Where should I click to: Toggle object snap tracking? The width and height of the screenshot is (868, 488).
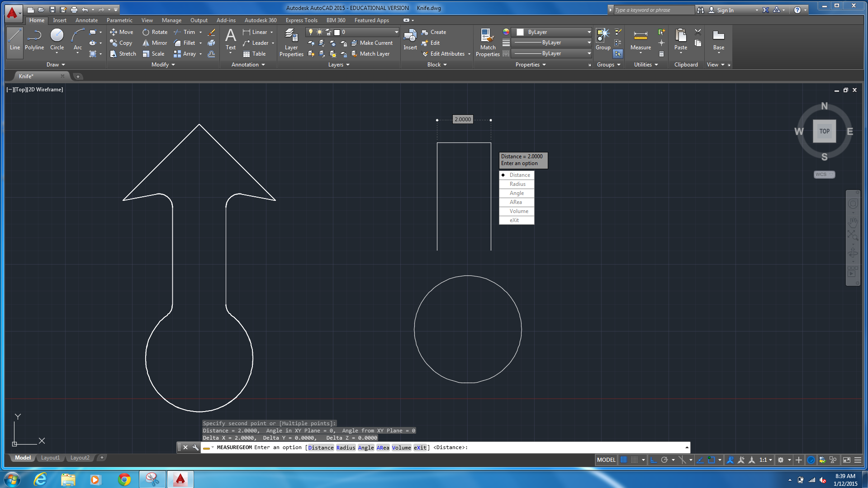(x=700, y=460)
